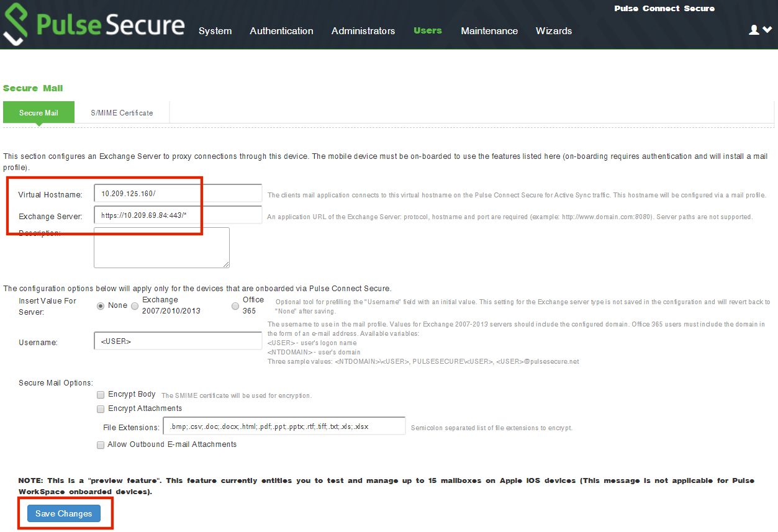Enable the Encrypt Attachments checkbox

click(x=101, y=409)
